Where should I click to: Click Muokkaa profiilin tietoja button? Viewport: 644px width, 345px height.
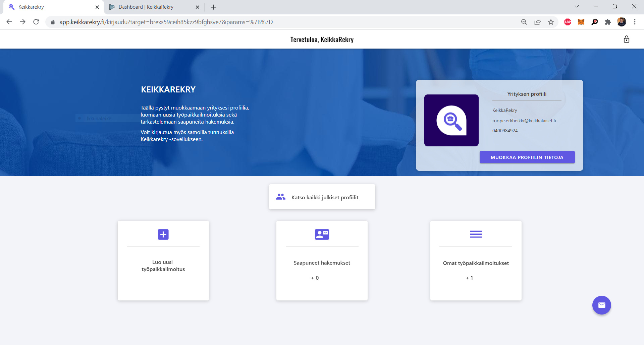pos(527,157)
